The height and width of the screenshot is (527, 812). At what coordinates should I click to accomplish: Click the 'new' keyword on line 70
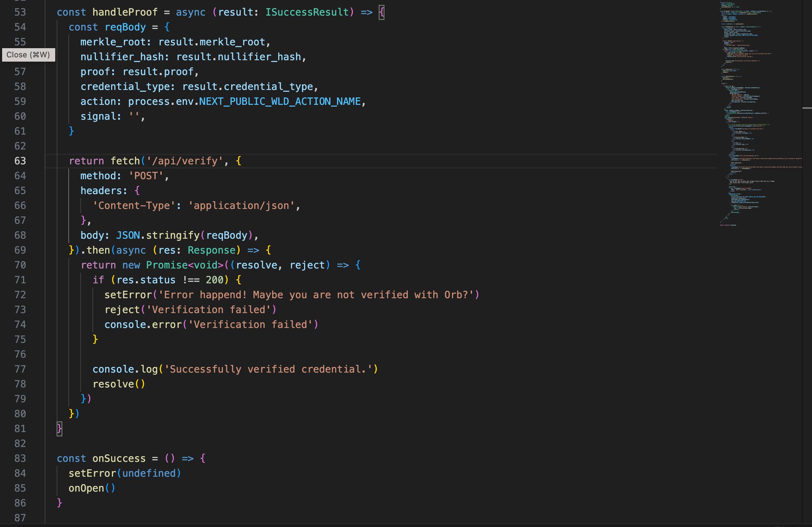(x=131, y=265)
